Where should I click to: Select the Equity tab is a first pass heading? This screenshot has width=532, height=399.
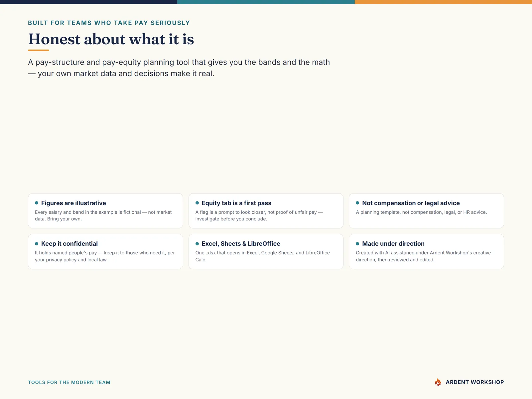click(x=236, y=203)
